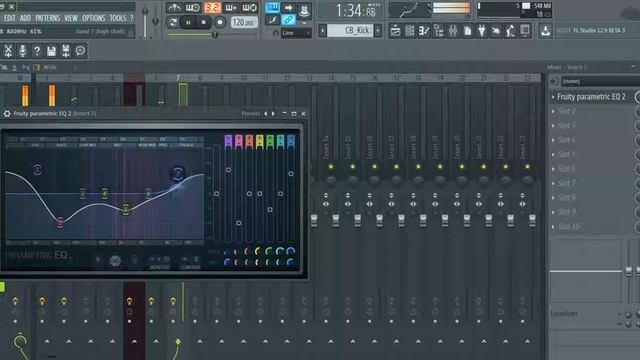
Task: Mute Insert 15 via its green LED
Action: point(353,167)
